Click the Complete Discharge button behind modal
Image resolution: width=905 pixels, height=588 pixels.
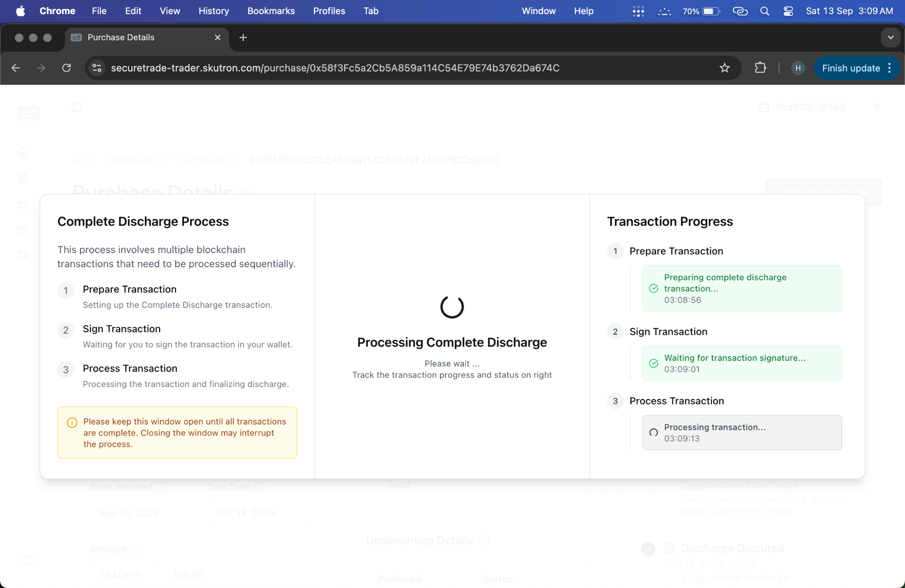pos(824,192)
